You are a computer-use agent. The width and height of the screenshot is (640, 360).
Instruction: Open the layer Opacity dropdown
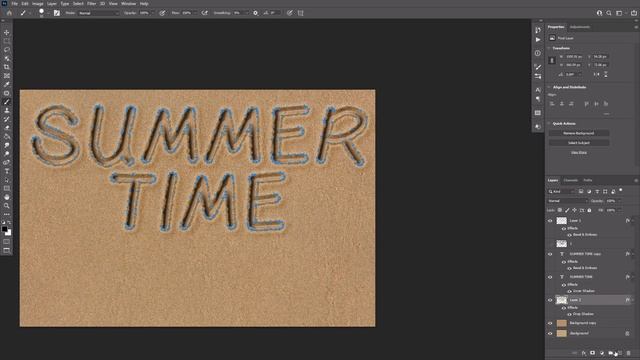pos(619,201)
